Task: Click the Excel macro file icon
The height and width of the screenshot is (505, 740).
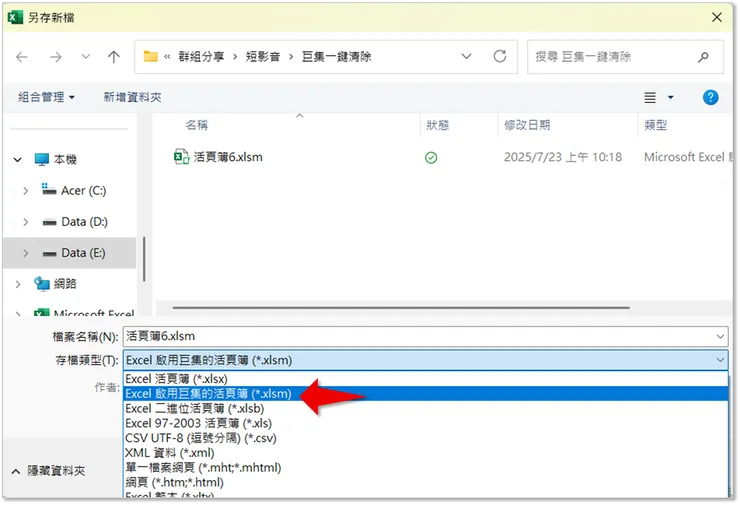Action: coord(181,157)
